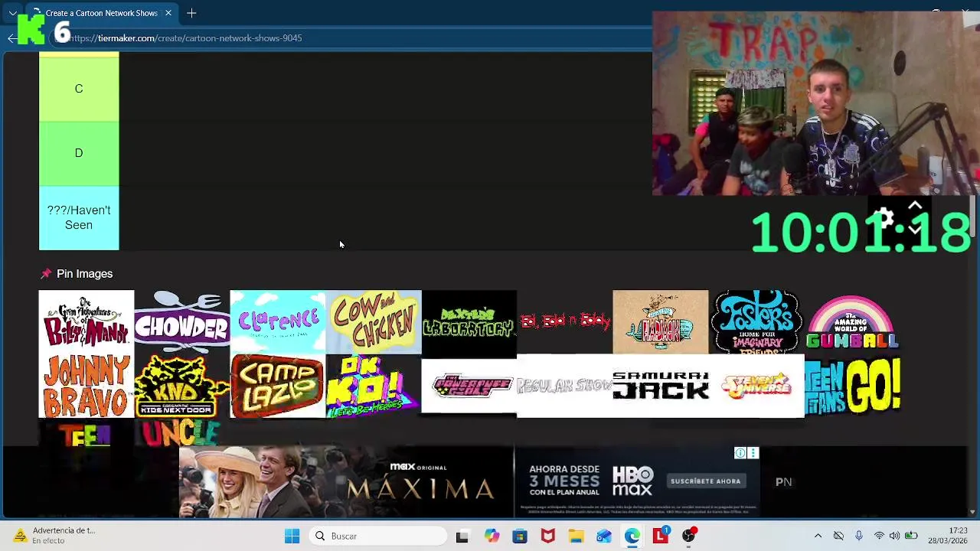Select Foster's Home for Imaginary Friends image
Viewport: 980px width, 551px height.
pyautogui.click(x=756, y=322)
